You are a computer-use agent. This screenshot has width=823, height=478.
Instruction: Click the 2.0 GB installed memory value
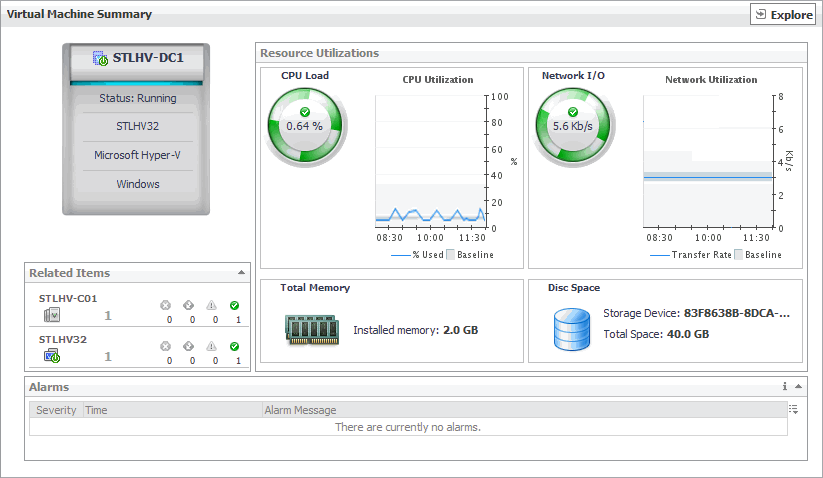click(460, 330)
